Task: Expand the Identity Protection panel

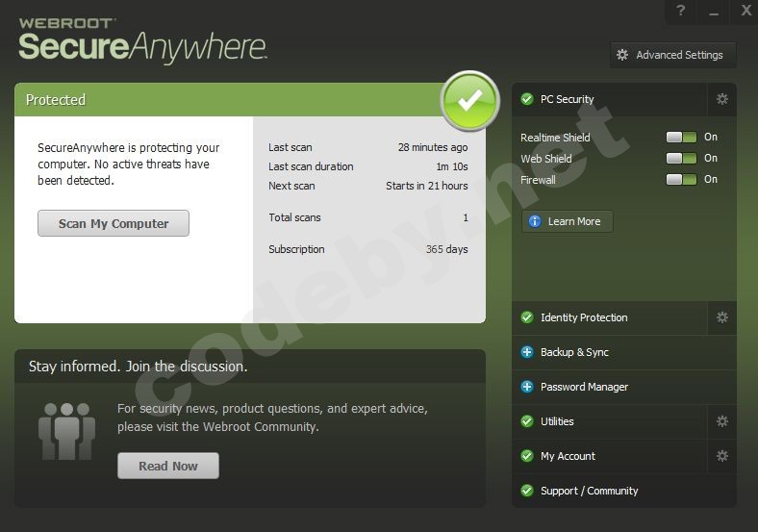Action: tap(583, 317)
